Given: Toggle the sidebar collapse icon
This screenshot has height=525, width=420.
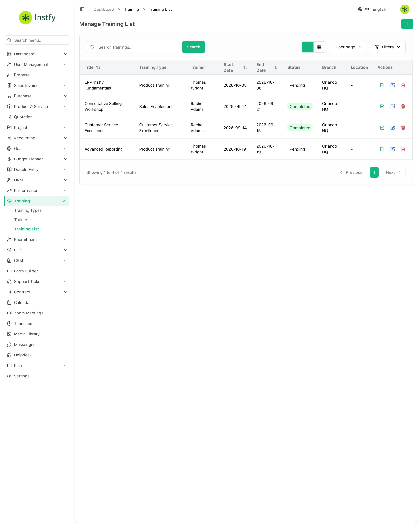Looking at the screenshot, I should click(82, 9).
